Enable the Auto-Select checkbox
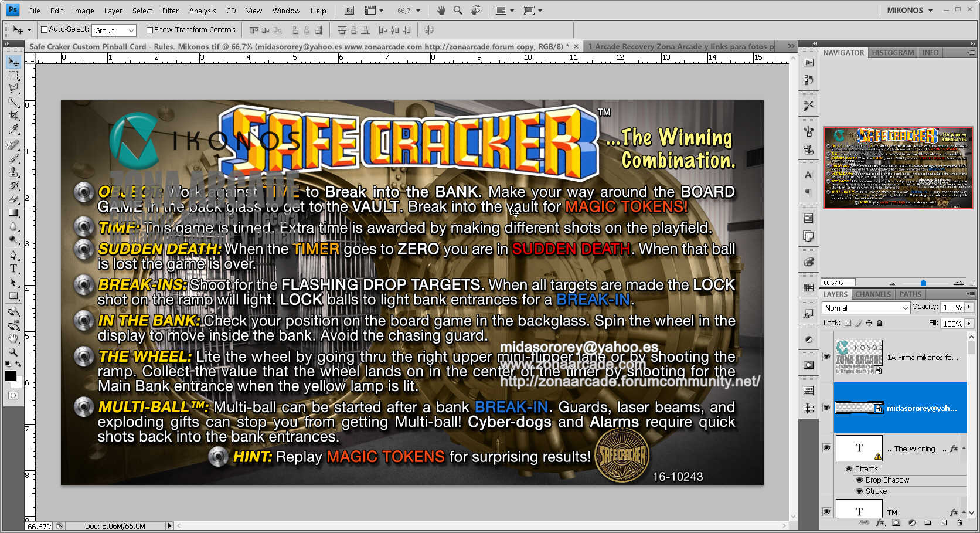The width and height of the screenshot is (980, 533). pyautogui.click(x=44, y=29)
